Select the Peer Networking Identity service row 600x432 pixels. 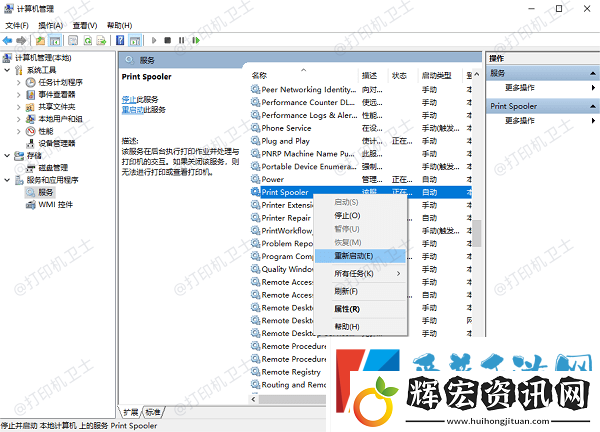[361, 90]
